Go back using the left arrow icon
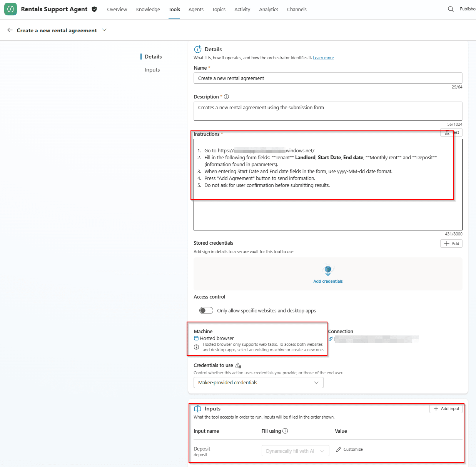 pos(10,30)
